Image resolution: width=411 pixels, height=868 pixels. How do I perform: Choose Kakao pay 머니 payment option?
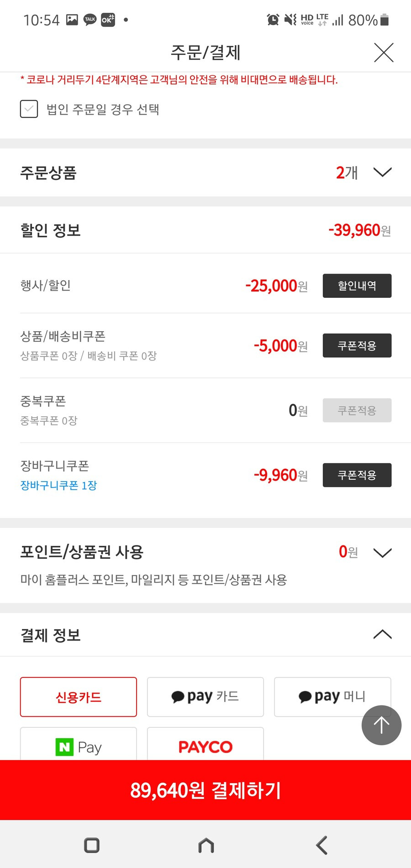(x=332, y=697)
